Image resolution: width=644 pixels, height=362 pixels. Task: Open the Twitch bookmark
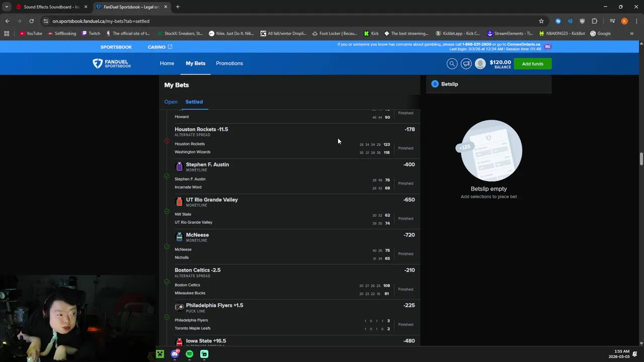pos(91,34)
